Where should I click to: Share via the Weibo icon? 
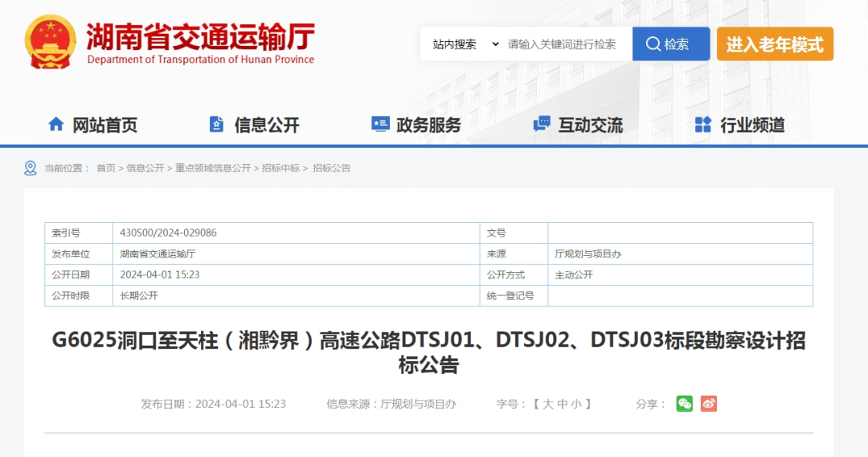point(709,404)
